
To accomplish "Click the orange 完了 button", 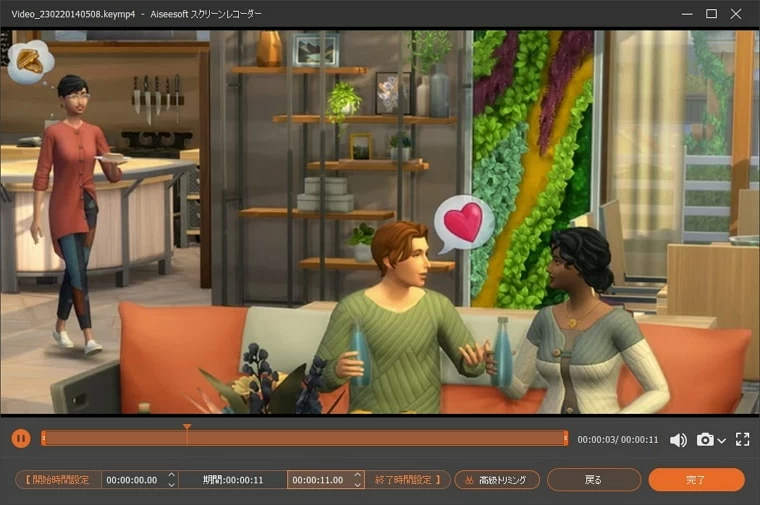I will (x=696, y=480).
